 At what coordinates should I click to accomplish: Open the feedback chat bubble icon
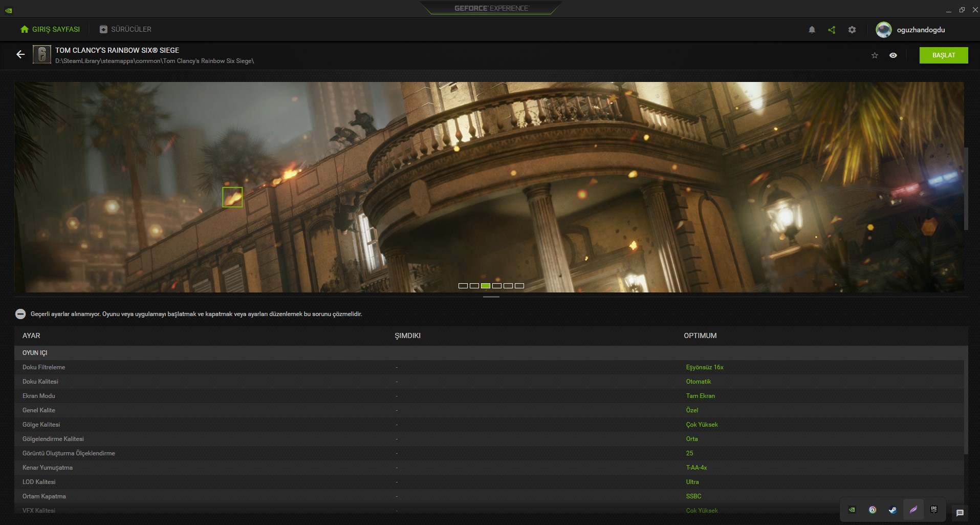point(960,513)
